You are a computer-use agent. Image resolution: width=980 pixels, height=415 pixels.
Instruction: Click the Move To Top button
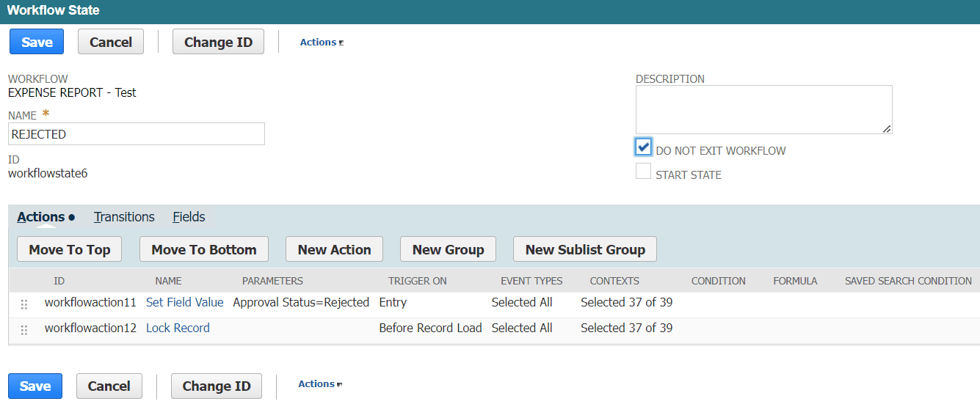tap(70, 249)
